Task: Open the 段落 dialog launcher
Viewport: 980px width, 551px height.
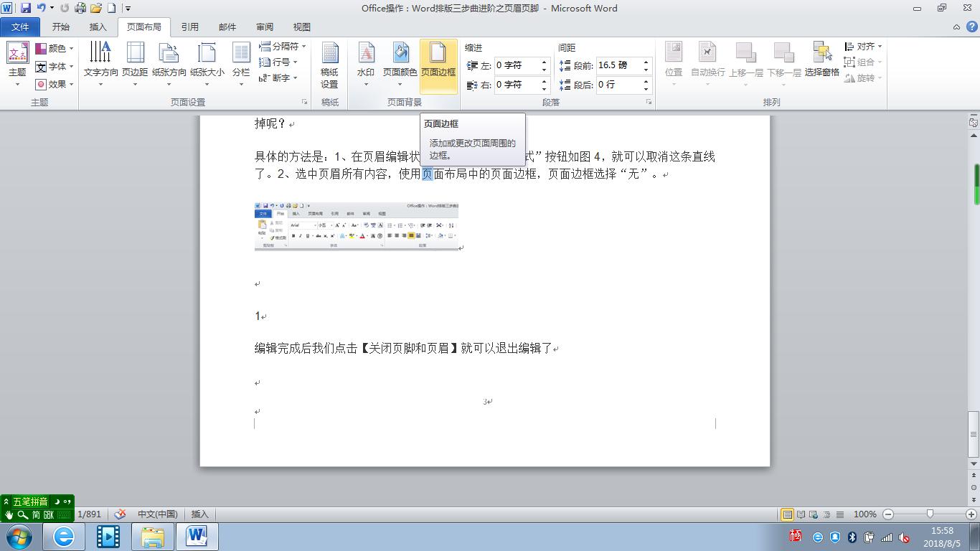Action: [649, 102]
